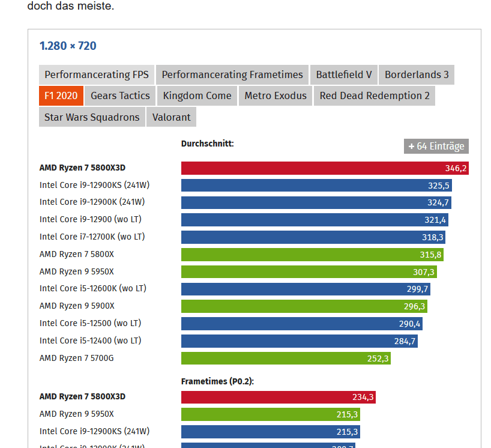
Task: Click the green Ryzen 9 5950X 307,3 bar
Action: tap(309, 272)
